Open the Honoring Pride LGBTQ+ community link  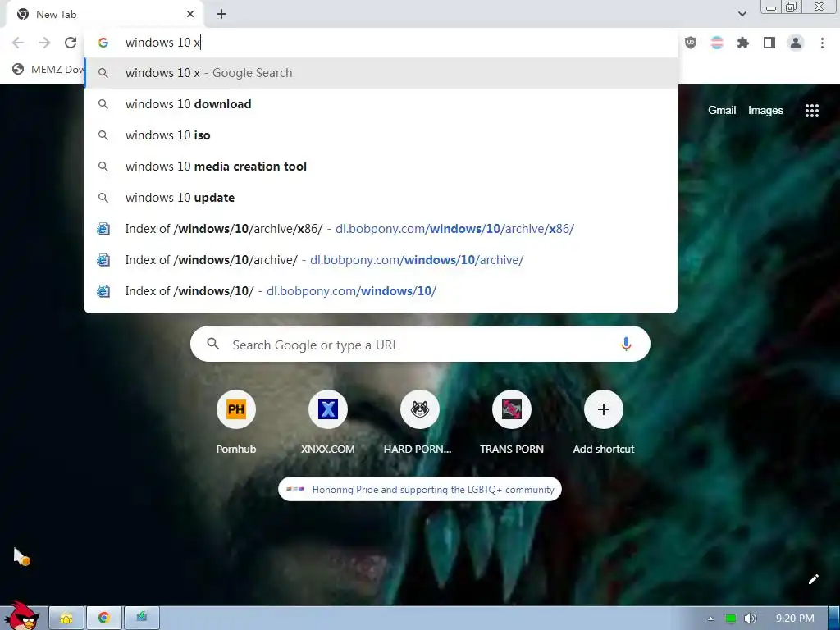coord(420,489)
